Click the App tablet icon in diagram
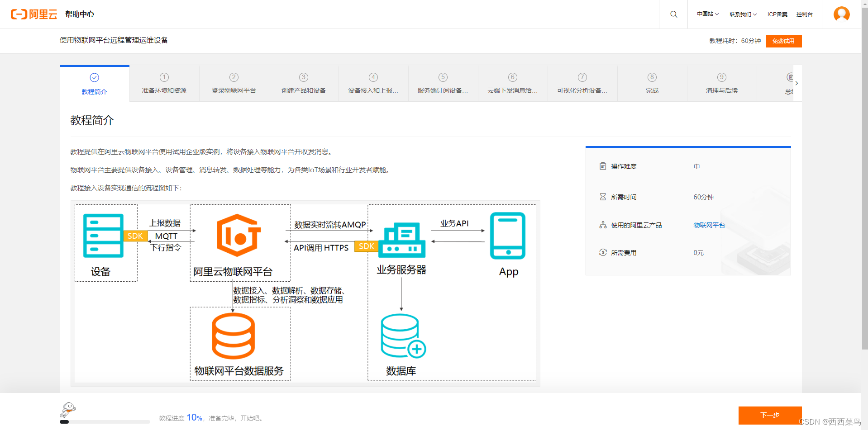 508,236
